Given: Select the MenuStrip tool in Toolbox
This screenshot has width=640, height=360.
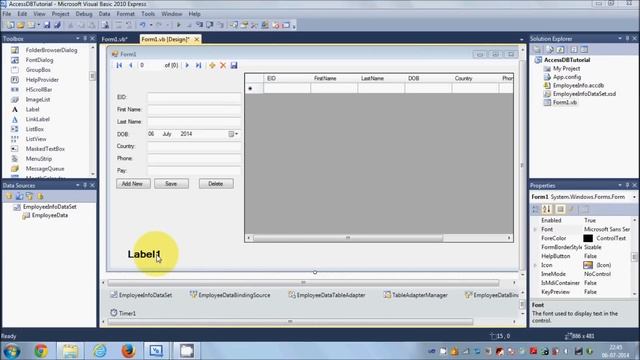Looking at the screenshot, I should click(x=38, y=159).
